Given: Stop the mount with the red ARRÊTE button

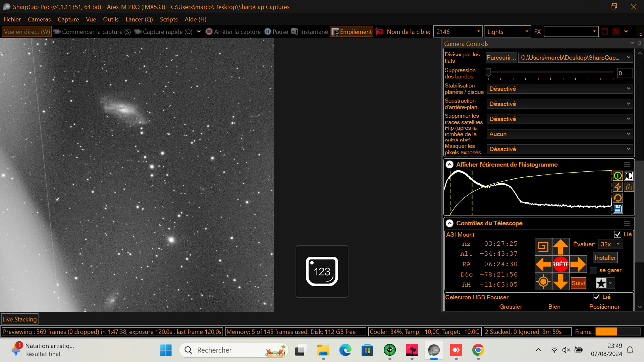Looking at the screenshot, I should tap(560, 264).
